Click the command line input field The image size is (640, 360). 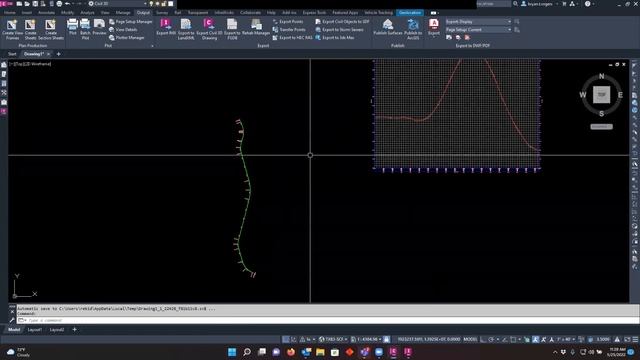point(327,320)
